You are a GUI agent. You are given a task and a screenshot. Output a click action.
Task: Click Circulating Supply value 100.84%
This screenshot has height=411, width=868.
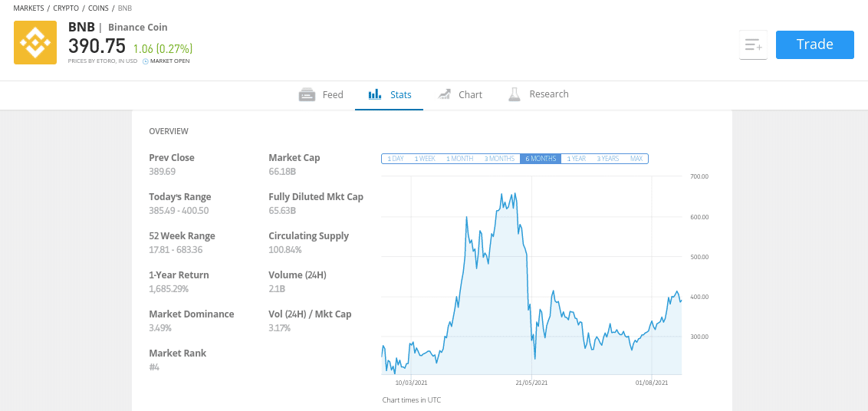tap(285, 250)
